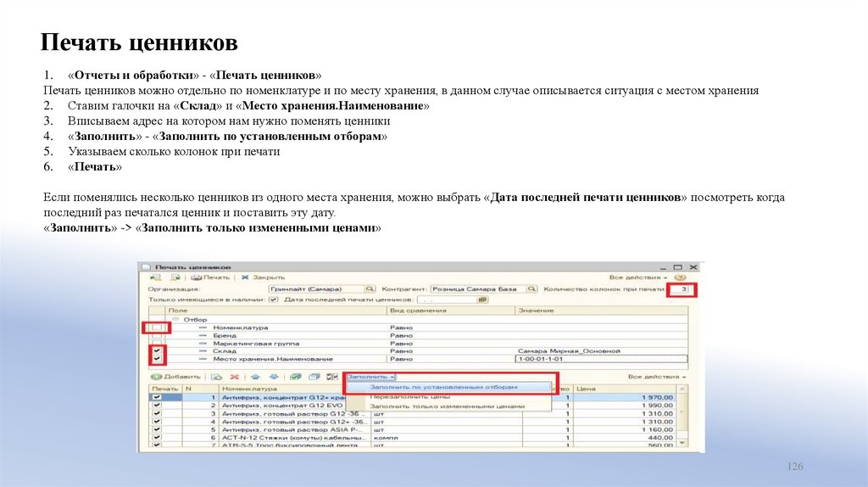The image size is (868, 487).
Task: Click the red X delete icon
Action: point(235,377)
